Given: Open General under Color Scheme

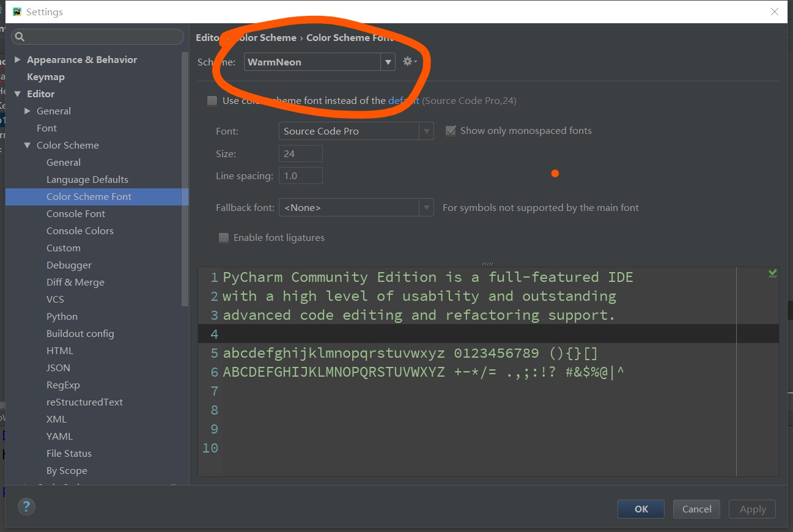Looking at the screenshot, I should pyautogui.click(x=64, y=162).
